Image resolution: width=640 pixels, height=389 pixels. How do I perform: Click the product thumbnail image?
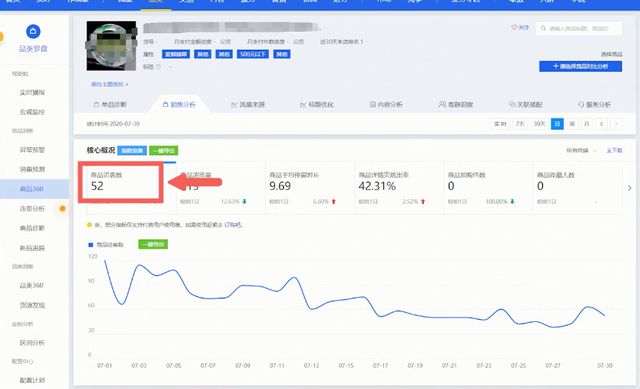(111, 46)
